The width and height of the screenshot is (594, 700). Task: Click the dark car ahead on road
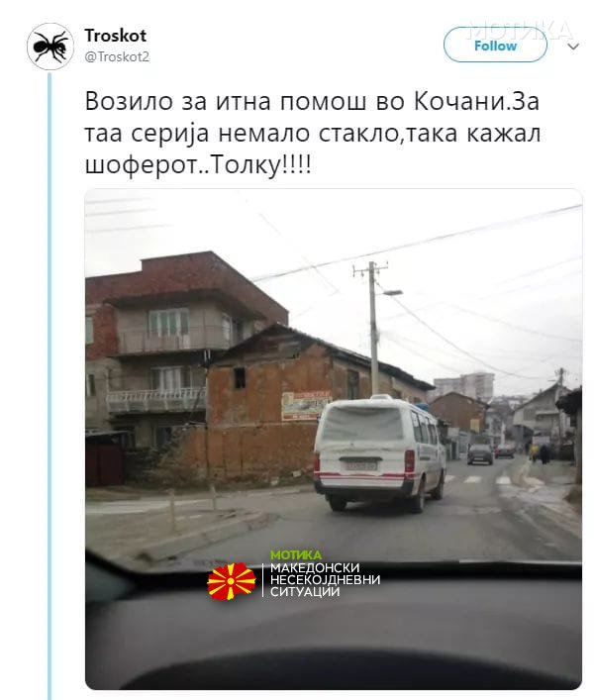click(x=480, y=454)
